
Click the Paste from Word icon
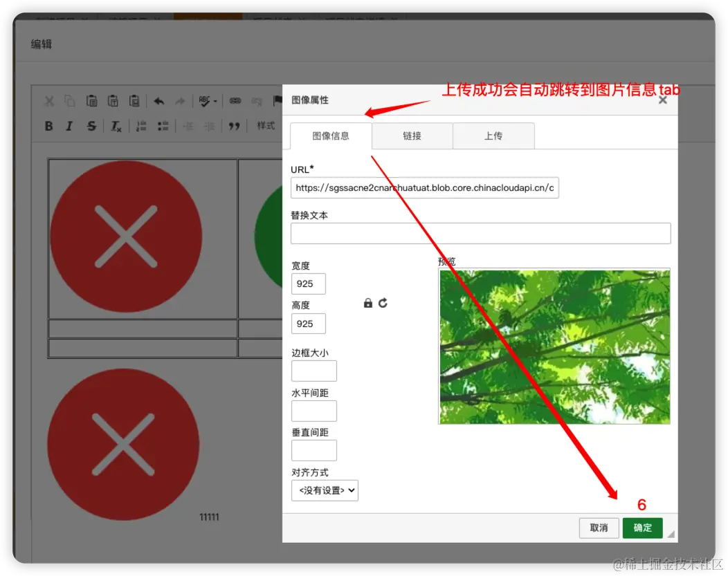134,101
